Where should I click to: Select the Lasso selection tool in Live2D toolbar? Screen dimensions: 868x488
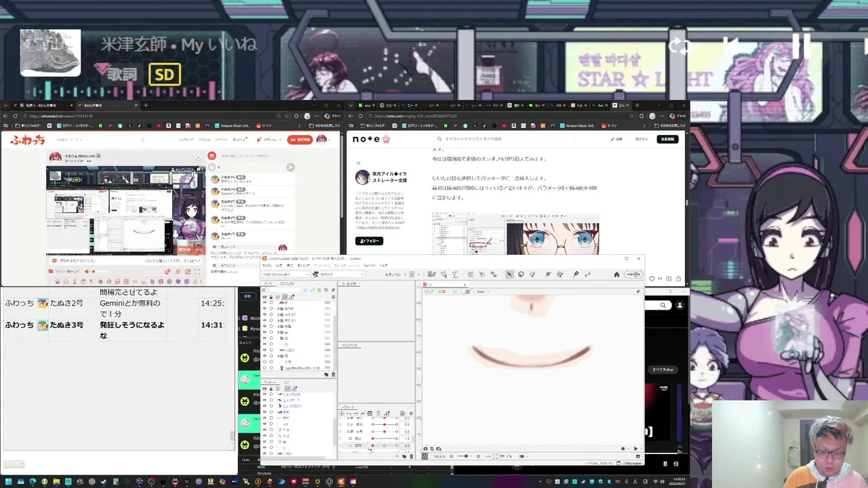click(x=521, y=274)
